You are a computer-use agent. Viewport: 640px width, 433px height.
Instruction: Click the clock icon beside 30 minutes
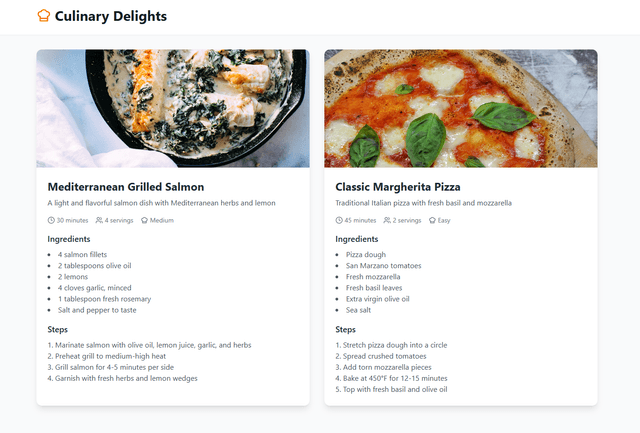click(51, 220)
